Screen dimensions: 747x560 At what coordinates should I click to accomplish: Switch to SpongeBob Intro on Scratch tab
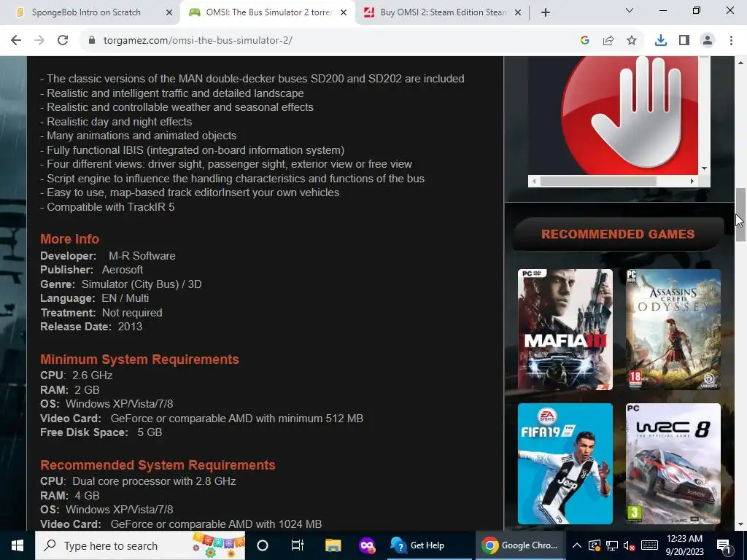[86, 12]
